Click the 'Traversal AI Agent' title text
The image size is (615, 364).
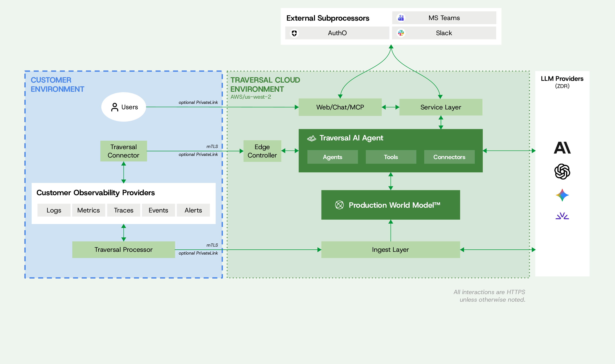[351, 138]
